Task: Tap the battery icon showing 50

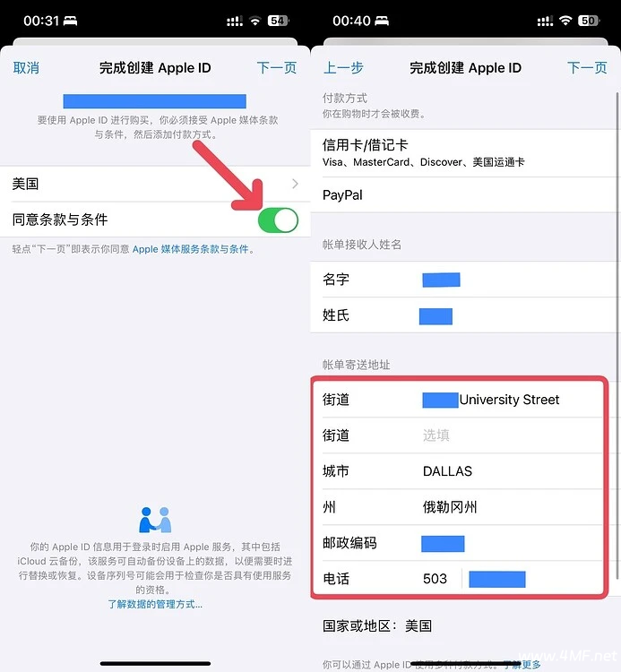Action: [590, 21]
